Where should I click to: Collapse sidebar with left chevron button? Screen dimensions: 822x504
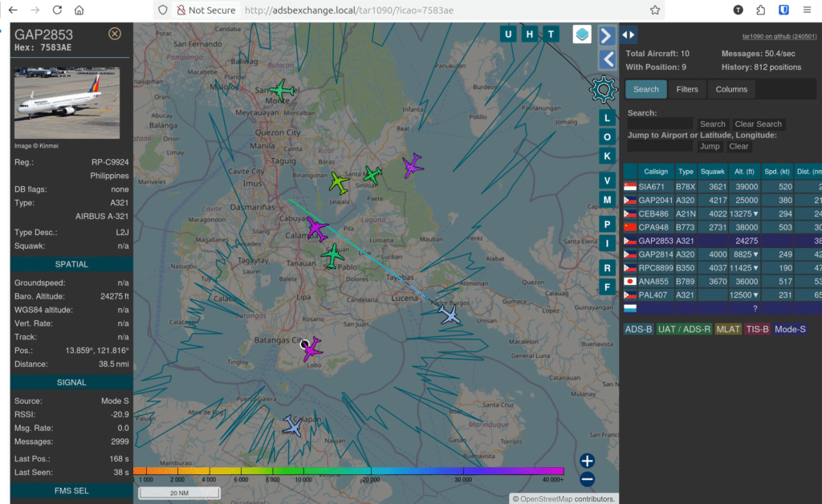[x=608, y=59]
